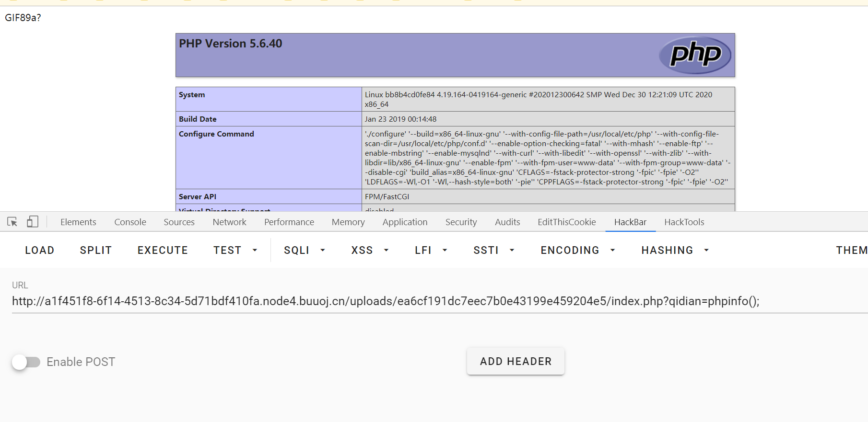Focus the URL input field
Image resolution: width=868 pixels, height=422 pixels.
click(x=440, y=301)
